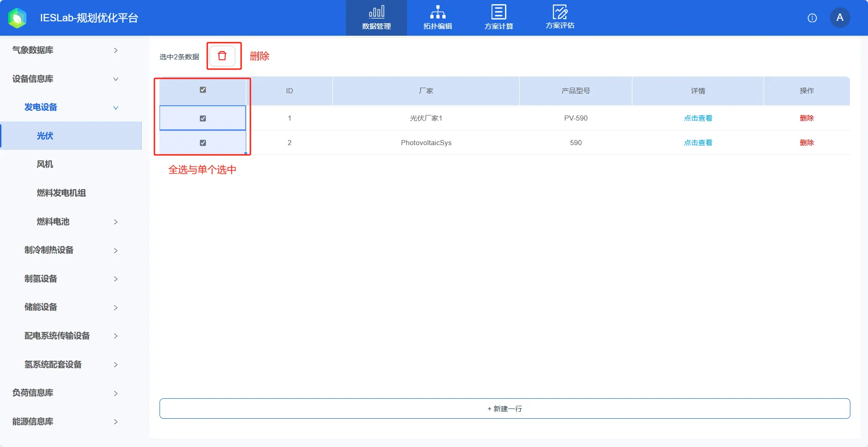Click the 操作 column header
Image resolution: width=868 pixels, height=447 pixels.
coord(807,91)
